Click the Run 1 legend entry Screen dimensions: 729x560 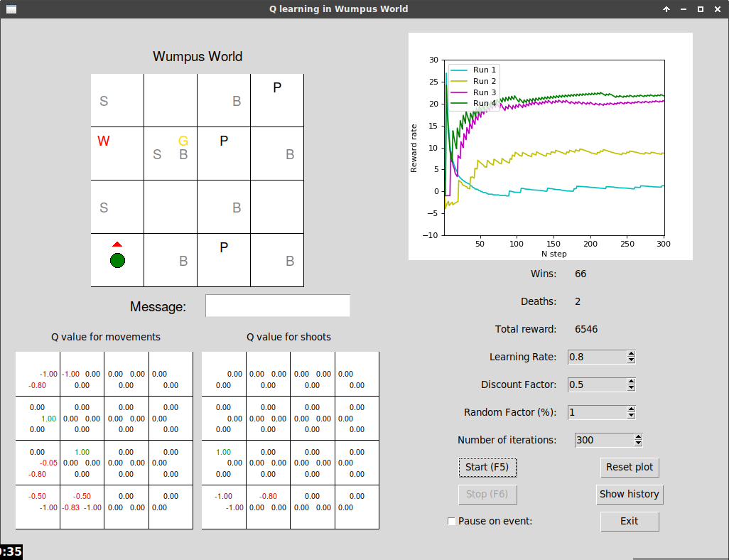pyautogui.click(x=474, y=70)
